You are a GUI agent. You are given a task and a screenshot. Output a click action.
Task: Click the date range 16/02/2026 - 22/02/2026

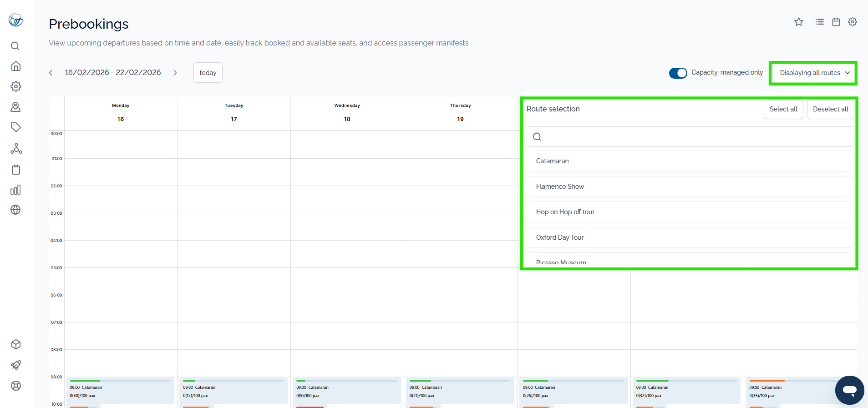pyautogui.click(x=113, y=73)
